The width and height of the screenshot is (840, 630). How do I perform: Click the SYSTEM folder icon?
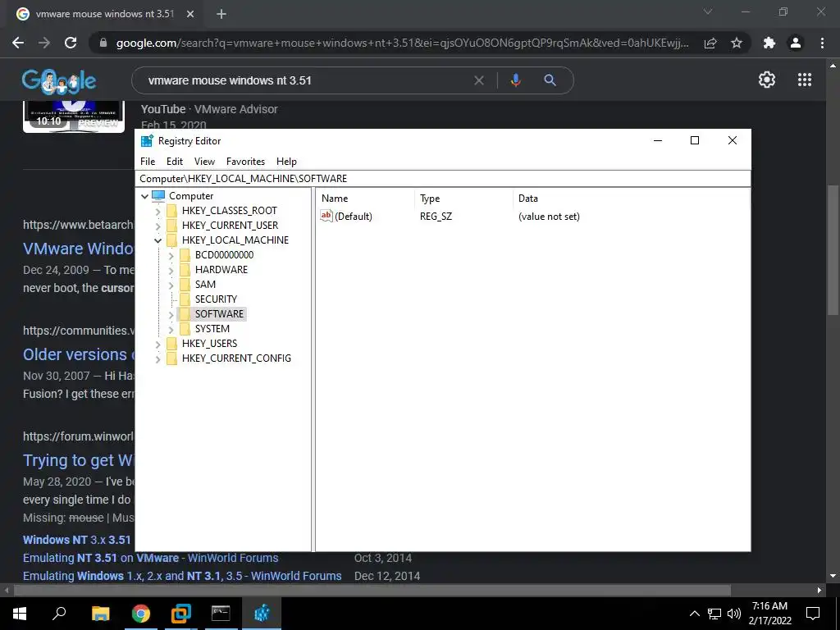(185, 328)
